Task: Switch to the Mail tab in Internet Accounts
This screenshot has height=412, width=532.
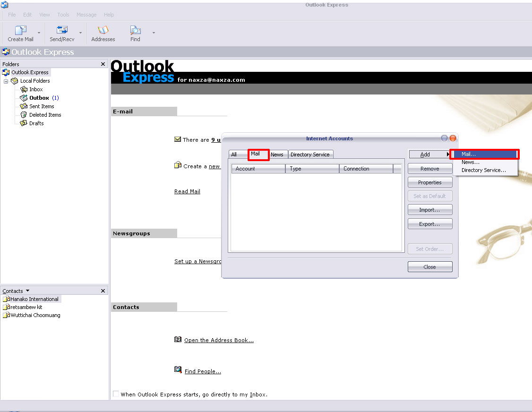Action: click(258, 154)
